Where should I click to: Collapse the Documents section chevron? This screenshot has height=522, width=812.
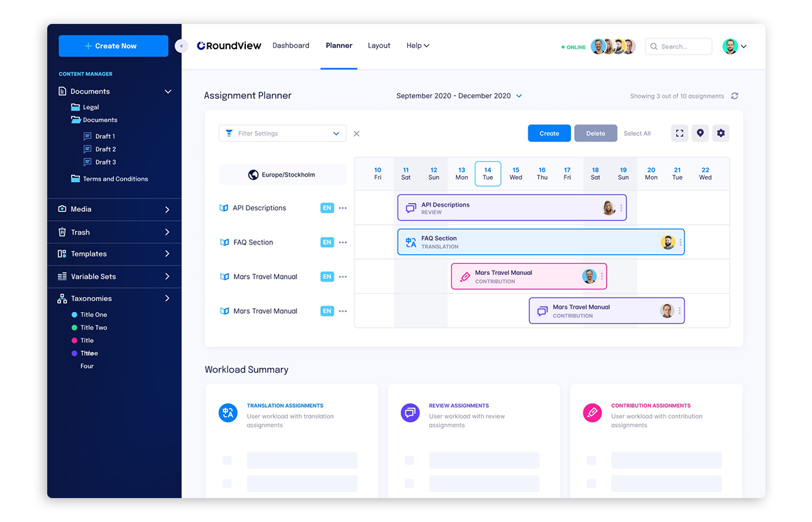(168, 91)
